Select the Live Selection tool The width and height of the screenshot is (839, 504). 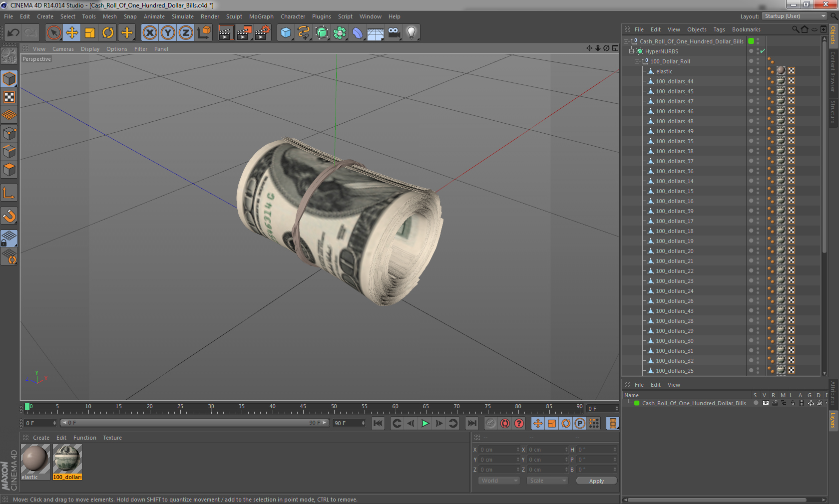(x=53, y=33)
